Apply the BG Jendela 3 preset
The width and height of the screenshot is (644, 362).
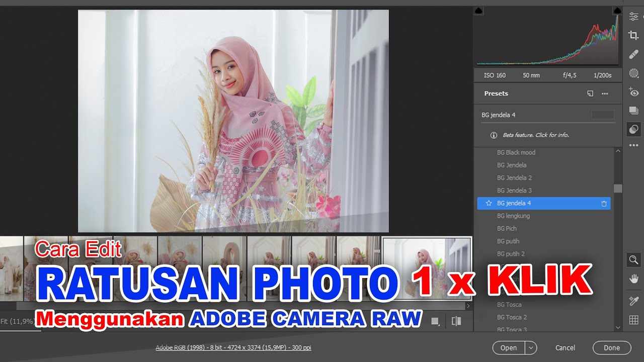point(514,191)
